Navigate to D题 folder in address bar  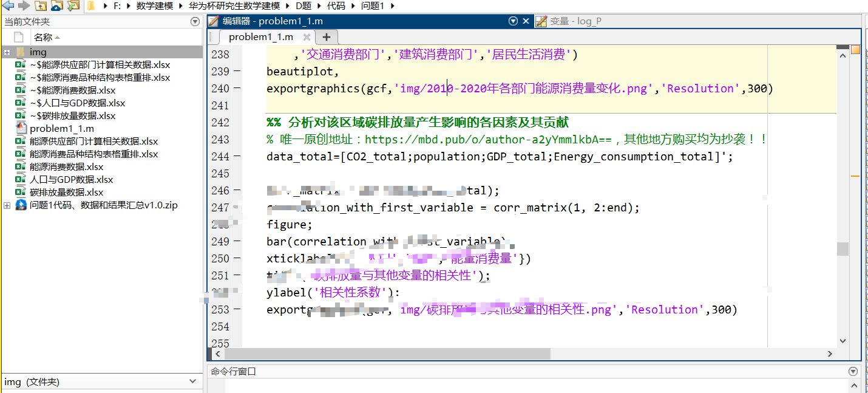click(x=303, y=5)
